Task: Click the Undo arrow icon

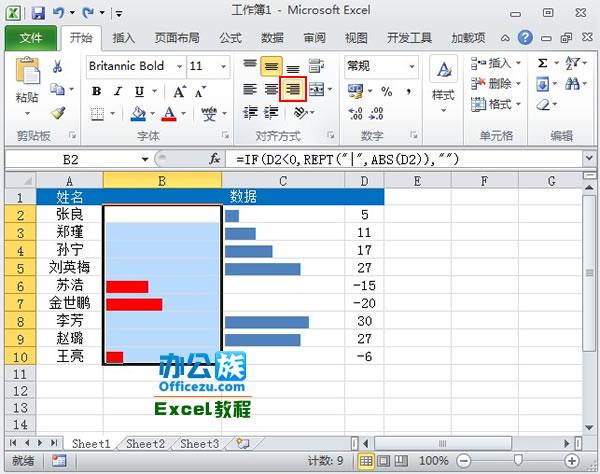Action: tap(59, 13)
